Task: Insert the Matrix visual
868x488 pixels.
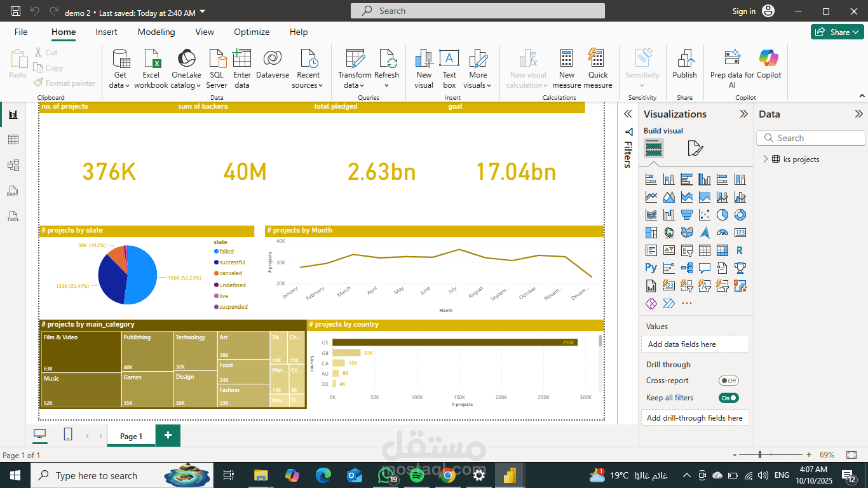Action: 722,250
